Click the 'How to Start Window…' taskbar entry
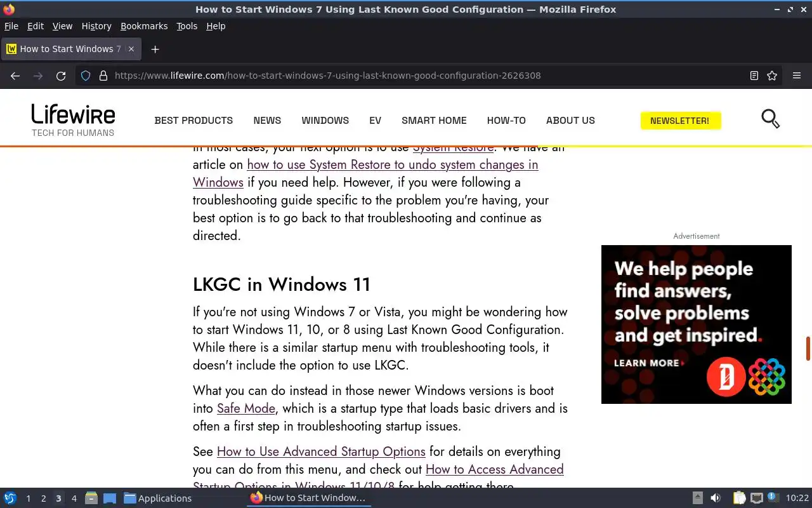The image size is (812, 508). click(308, 498)
